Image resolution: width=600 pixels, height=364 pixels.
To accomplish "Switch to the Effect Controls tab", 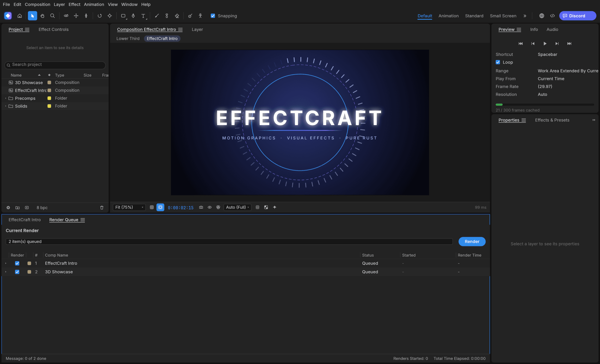I will (53, 29).
